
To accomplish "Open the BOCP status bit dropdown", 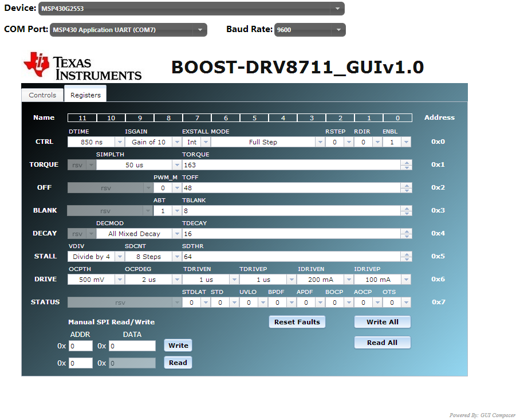I will (339, 302).
